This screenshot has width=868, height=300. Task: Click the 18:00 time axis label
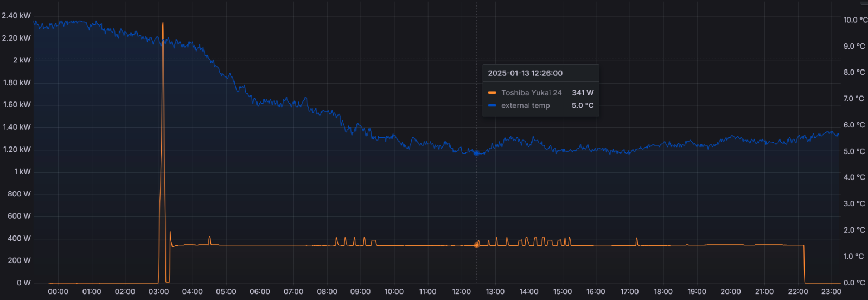[x=663, y=292]
